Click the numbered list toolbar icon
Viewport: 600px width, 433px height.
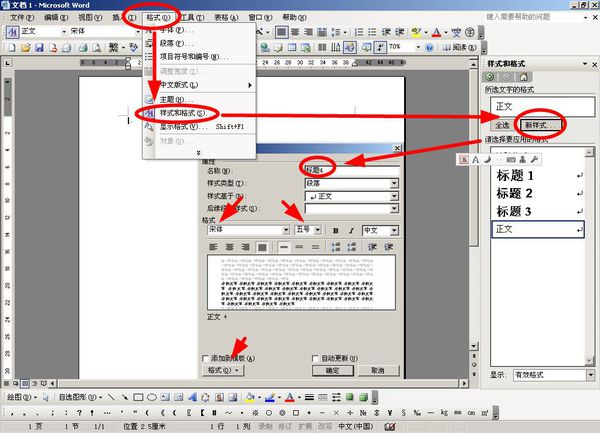pos(359,32)
